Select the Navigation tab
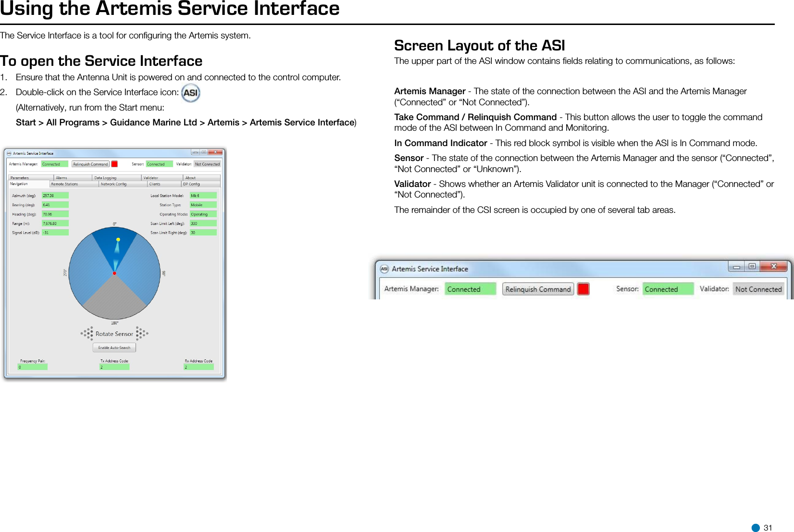Image resolution: width=794 pixels, height=532 pixels. tap(29, 184)
